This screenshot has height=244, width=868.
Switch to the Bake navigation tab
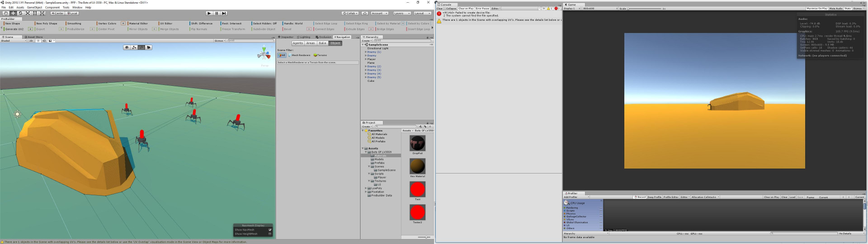(322, 43)
